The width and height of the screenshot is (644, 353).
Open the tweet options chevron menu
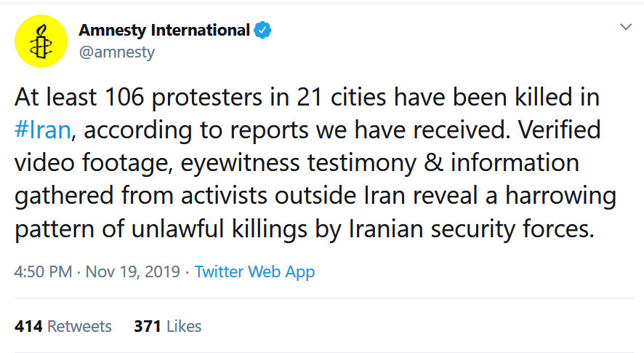point(625,27)
